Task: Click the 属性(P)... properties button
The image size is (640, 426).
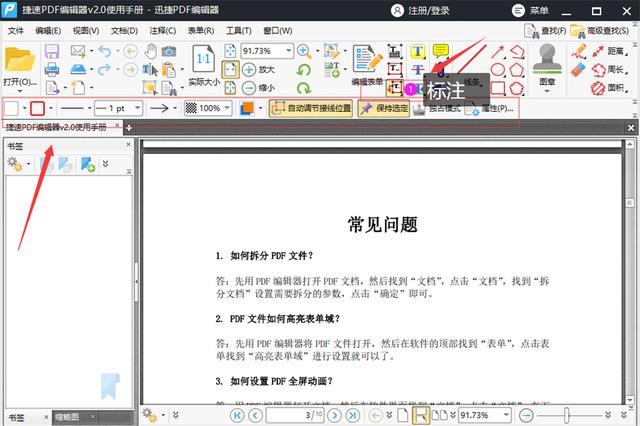Action: tap(490, 108)
